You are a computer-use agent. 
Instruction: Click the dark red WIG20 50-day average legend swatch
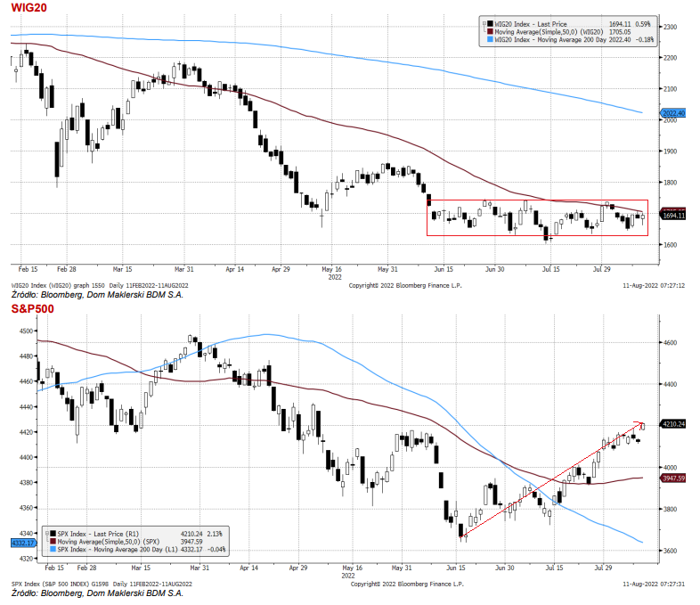tap(490, 32)
